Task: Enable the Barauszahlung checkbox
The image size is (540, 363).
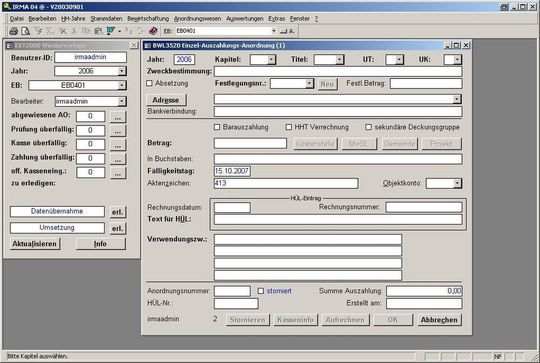Action: coord(217,127)
